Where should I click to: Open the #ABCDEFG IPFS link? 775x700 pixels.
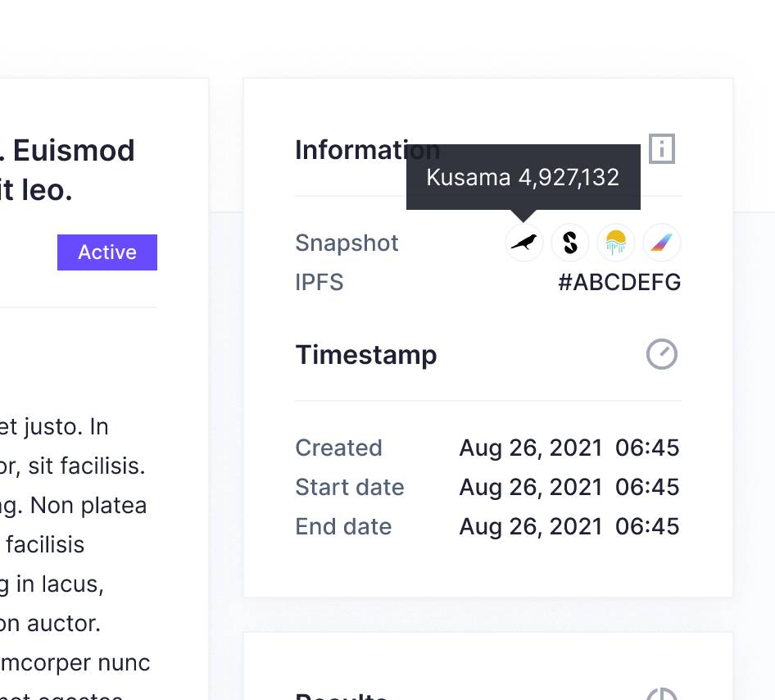click(x=618, y=282)
